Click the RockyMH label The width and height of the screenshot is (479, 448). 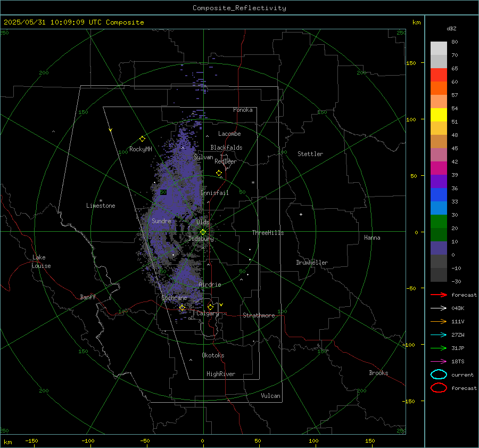(x=141, y=149)
